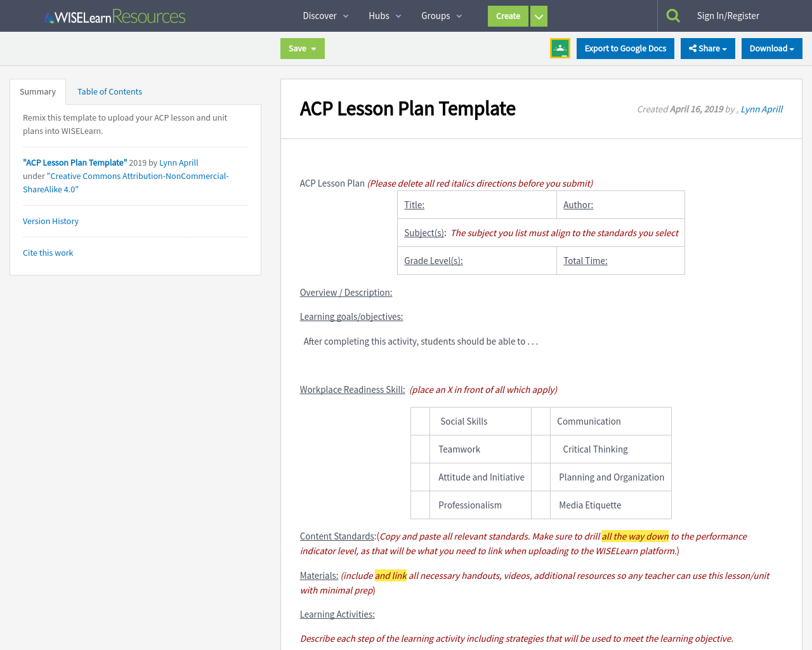The image size is (812, 650).
Task: Export the lesson to Google Docs
Action: click(625, 48)
